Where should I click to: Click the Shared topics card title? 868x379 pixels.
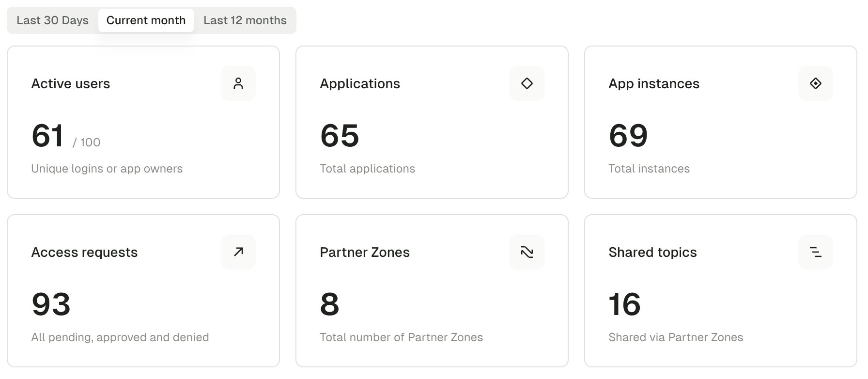tap(652, 253)
